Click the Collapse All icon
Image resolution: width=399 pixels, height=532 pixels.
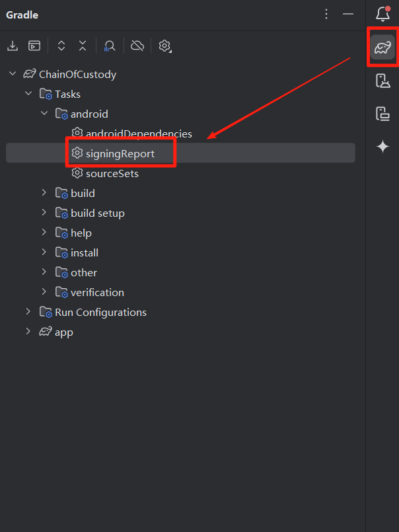pyautogui.click(x=83, y=46)
